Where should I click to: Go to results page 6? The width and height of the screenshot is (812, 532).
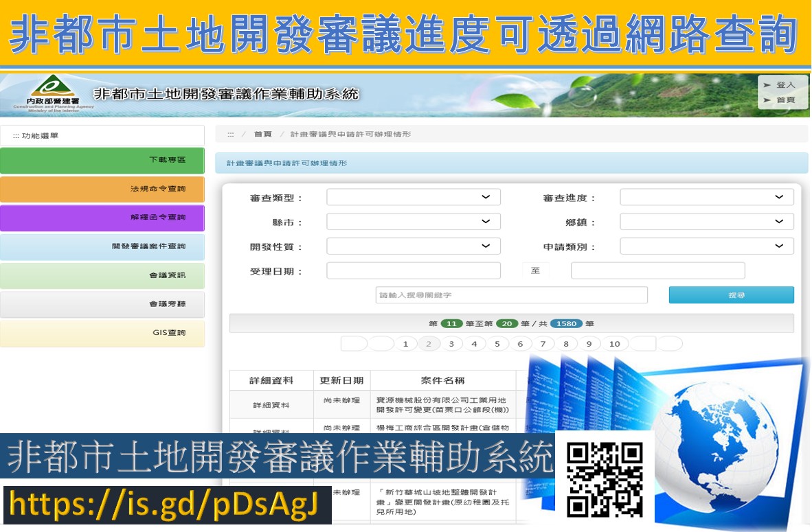(520, 344)
